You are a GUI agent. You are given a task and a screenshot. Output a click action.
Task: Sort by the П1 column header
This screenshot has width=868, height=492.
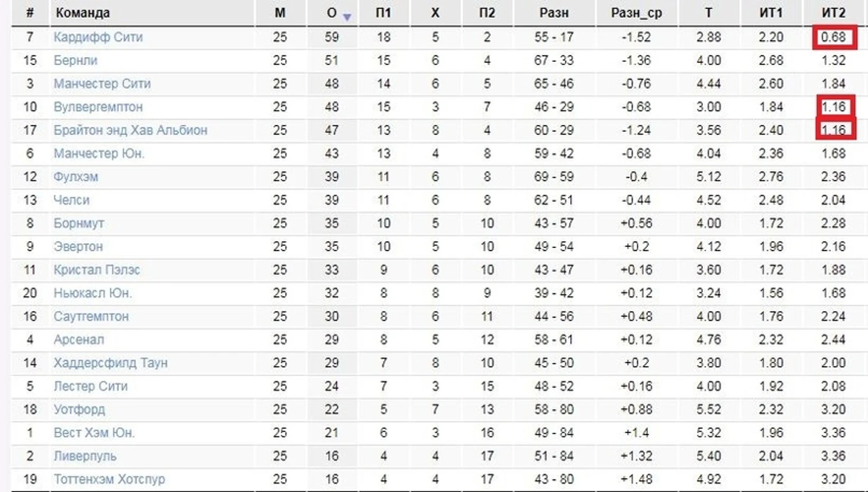383,12
